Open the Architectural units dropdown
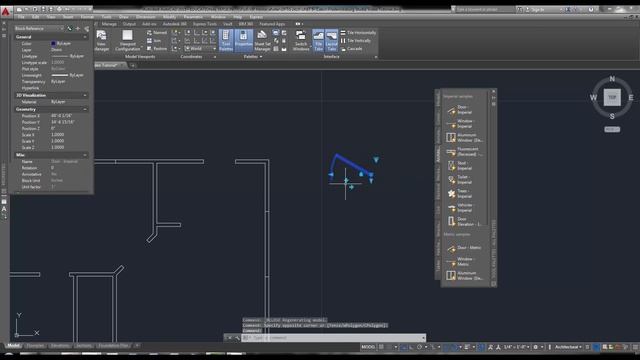 (x=568, y=347)
